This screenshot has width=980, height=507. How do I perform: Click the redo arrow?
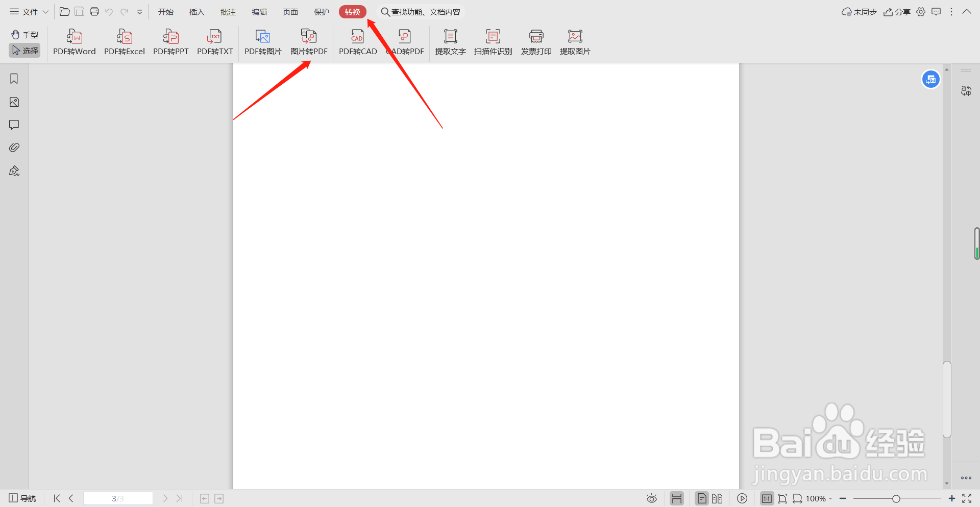coord(124,12)
